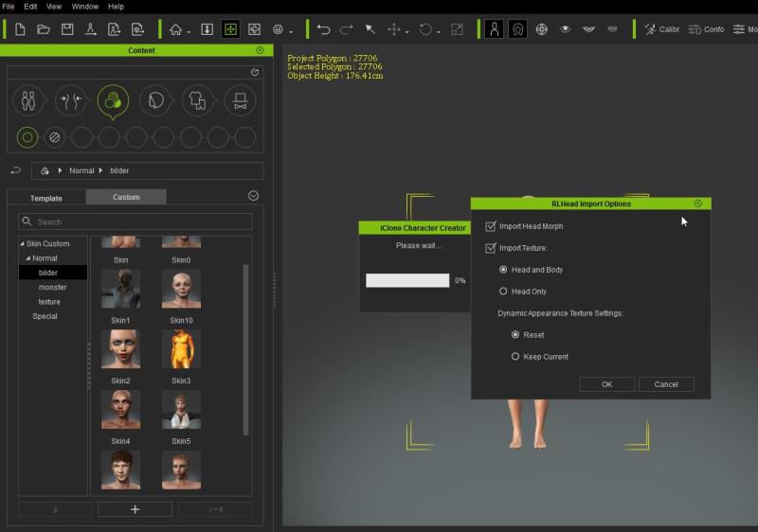Open the Cloth category icon

pyautogui.click(x=197, y=99)
